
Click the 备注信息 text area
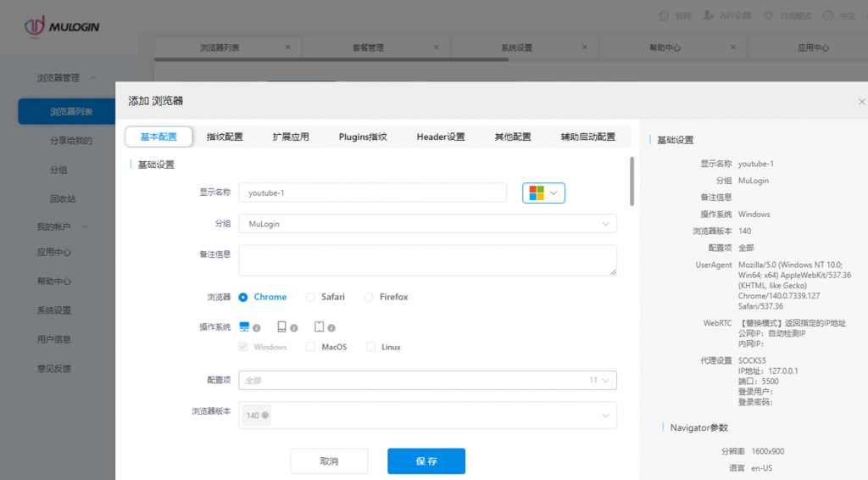point(427,260)
